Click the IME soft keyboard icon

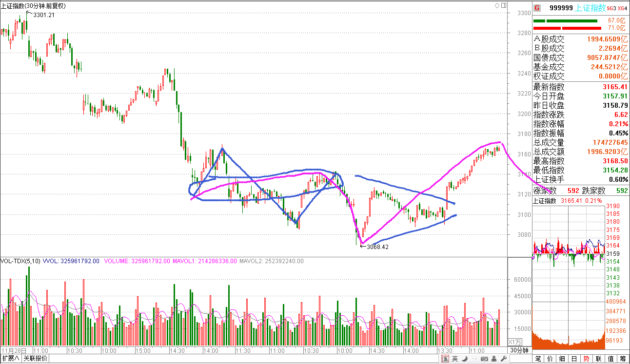(485, 359)
